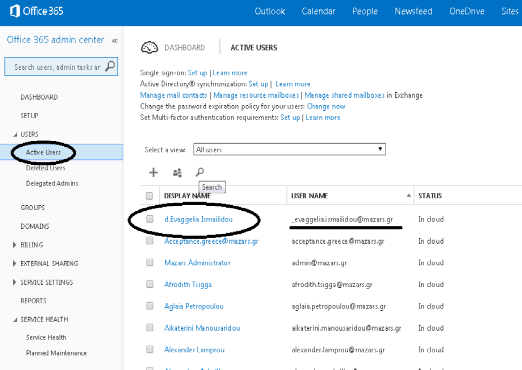Expand the BILLING section
The image size is (522, 370).
click(14, 245)
